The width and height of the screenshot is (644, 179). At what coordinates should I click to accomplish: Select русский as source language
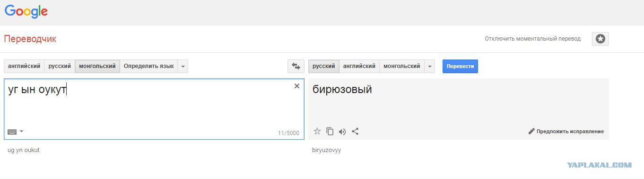[60, 66]
